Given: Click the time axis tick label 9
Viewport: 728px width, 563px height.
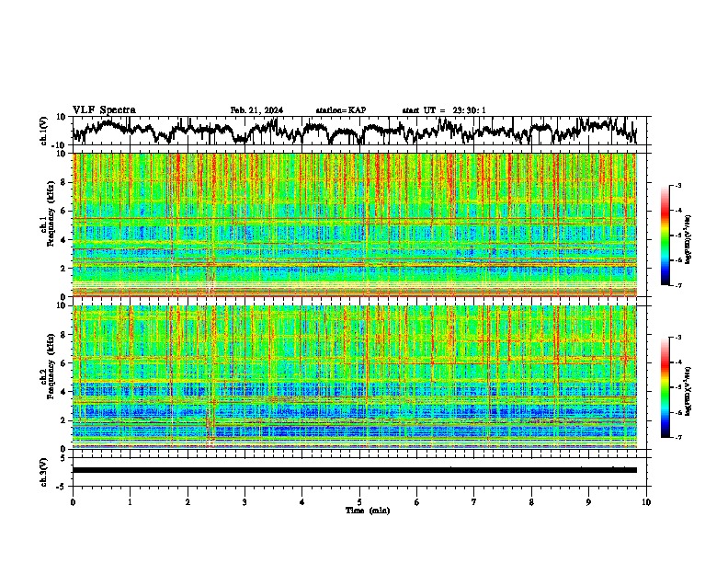Looking at the screenshot, I should click(588, 502).
